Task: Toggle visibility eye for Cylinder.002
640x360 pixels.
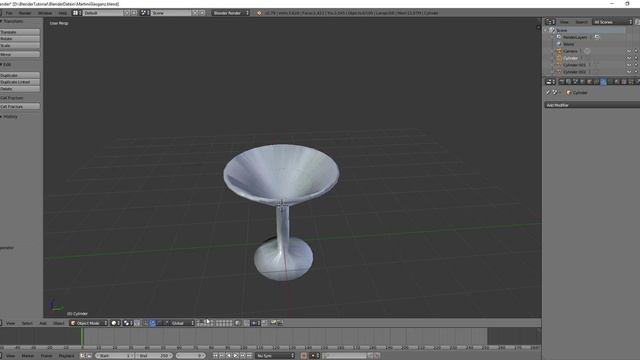Action: [629, 72]
